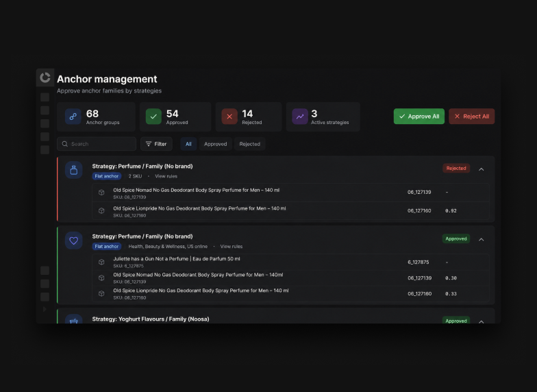Click box icon beside Juliette has a Gun
Screen dimensions: 537x392
[101, 262]
